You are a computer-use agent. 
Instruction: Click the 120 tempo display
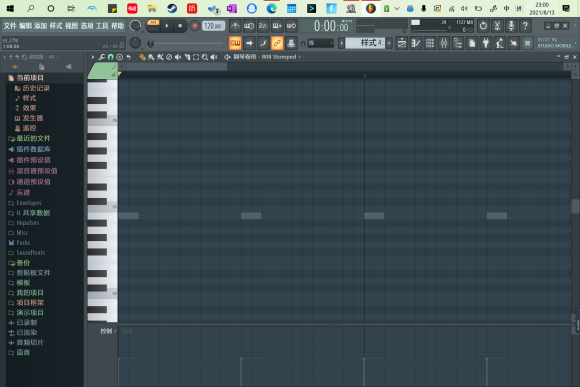point(213,26)
